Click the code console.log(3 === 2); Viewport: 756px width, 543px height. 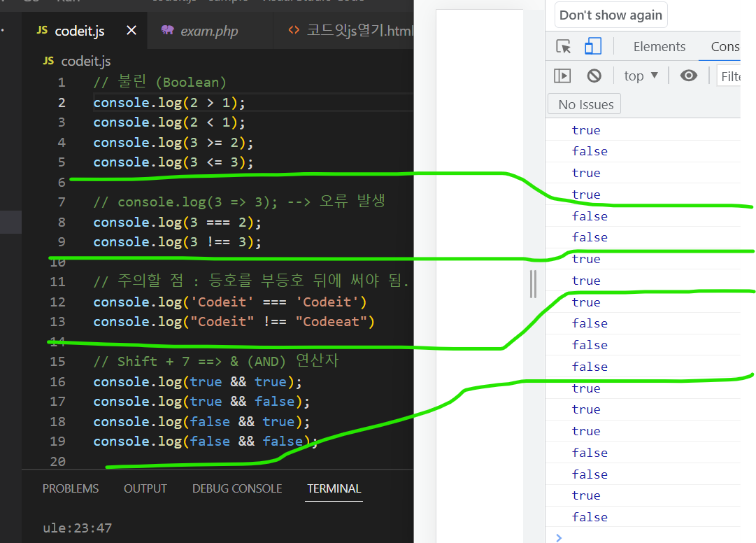coord(177,223)
